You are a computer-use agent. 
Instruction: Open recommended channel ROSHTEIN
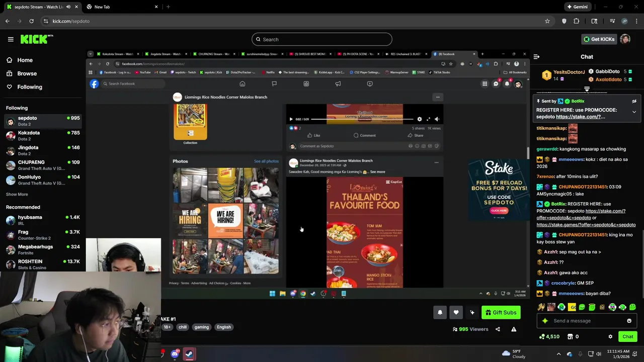coord(43,264)
